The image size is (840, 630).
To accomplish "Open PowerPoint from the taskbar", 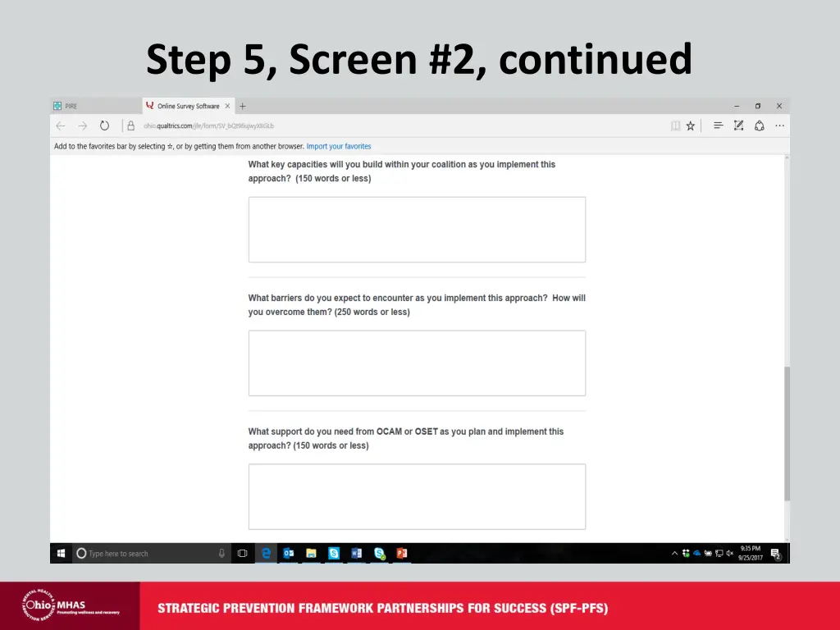I will [x=402, y=554].
